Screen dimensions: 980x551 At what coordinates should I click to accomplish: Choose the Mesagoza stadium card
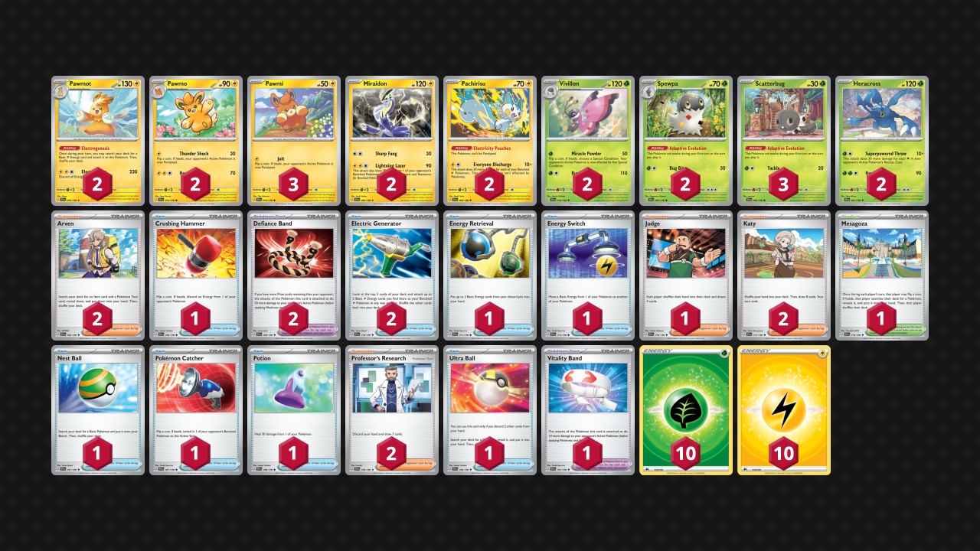coord(882,275)
